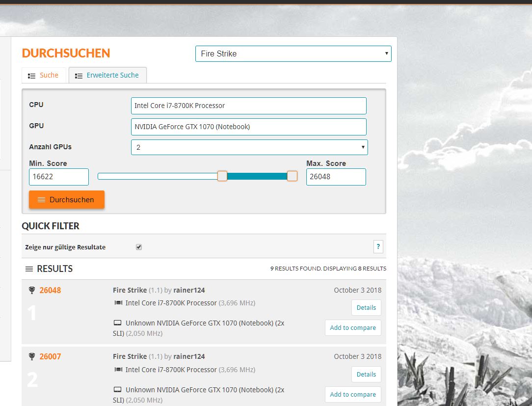Click the 'Anzahl GPUs' label
Screen dimensions: 532x406
click(50, 147)
